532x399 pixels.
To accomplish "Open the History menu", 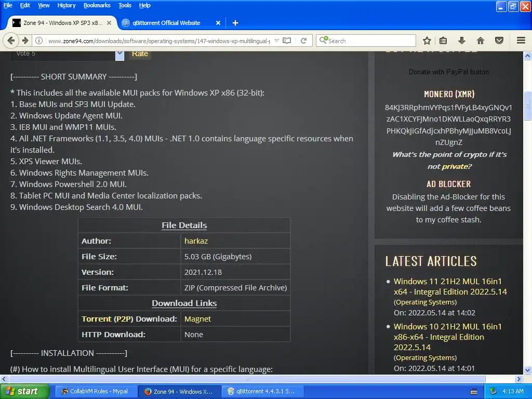I will [66, 5].
